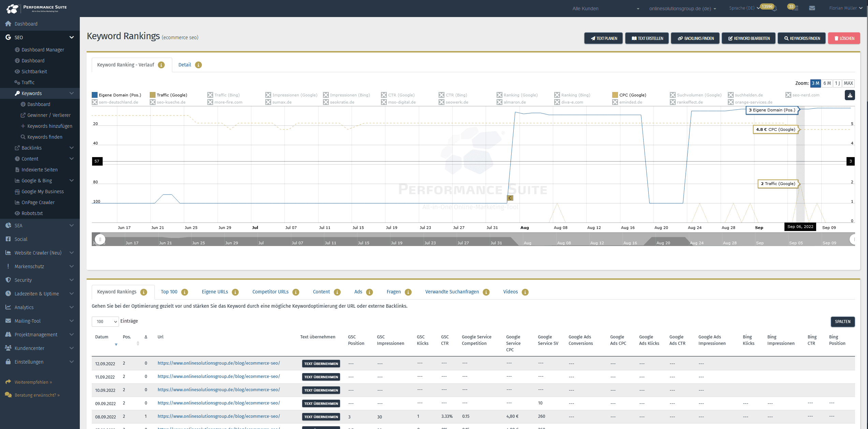Open Keywords finden in sidebar
The height and width of the screenshot is (429, 868).
(45, 137)
